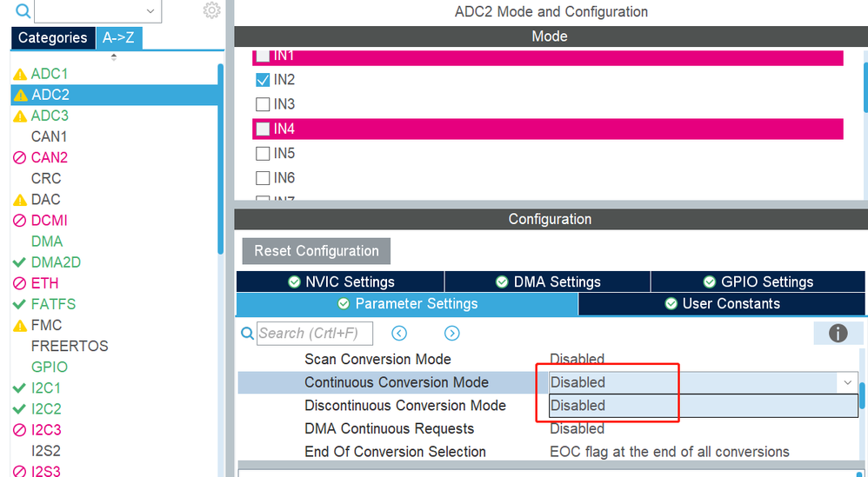Open the sidebar search dropdown

pyautogui.click(x=150, y=10)
